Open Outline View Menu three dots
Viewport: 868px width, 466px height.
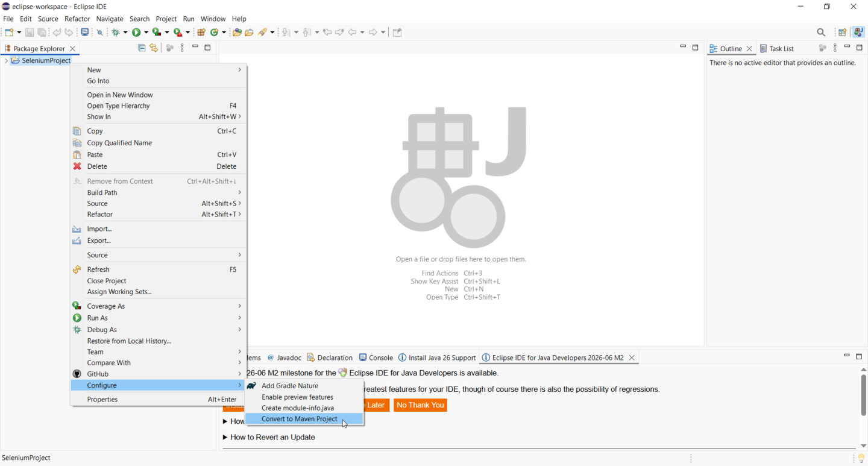(x=835, y=48)
